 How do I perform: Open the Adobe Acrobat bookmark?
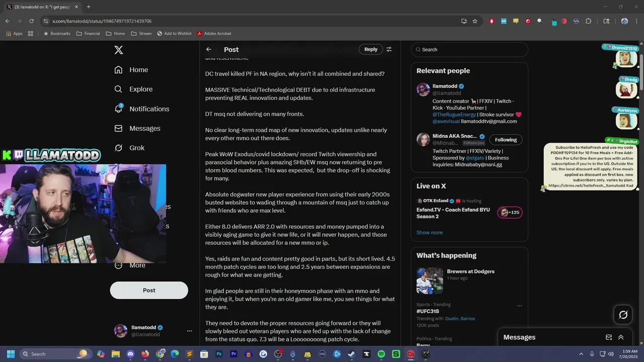pos(214,33)
